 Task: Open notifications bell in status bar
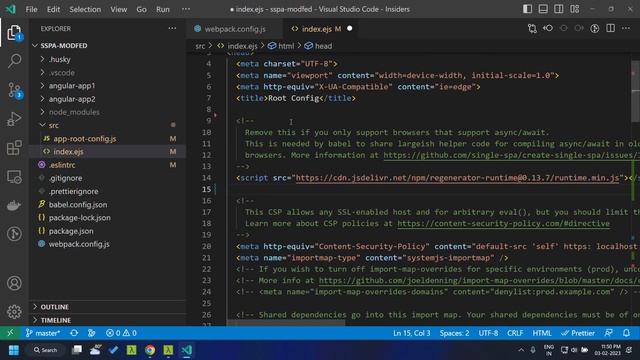(626, 333)
